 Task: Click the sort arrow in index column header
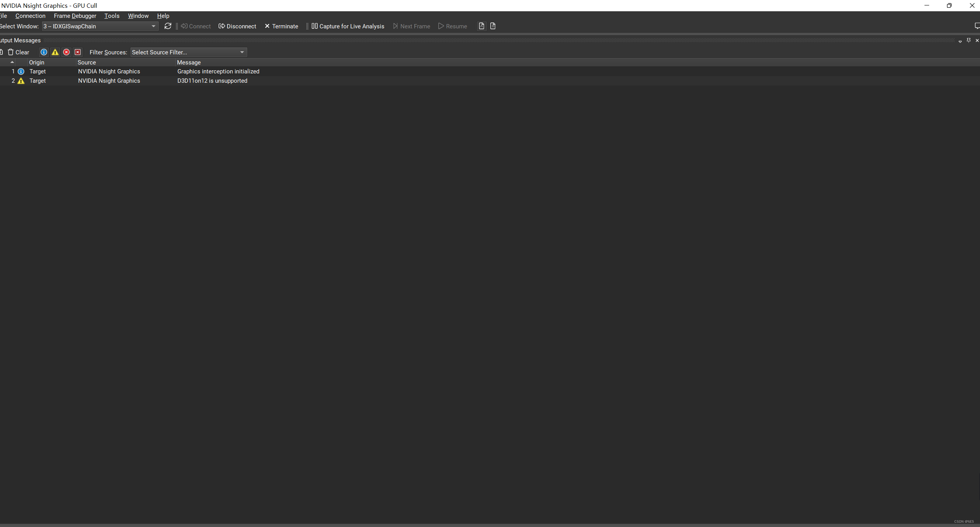12,62
